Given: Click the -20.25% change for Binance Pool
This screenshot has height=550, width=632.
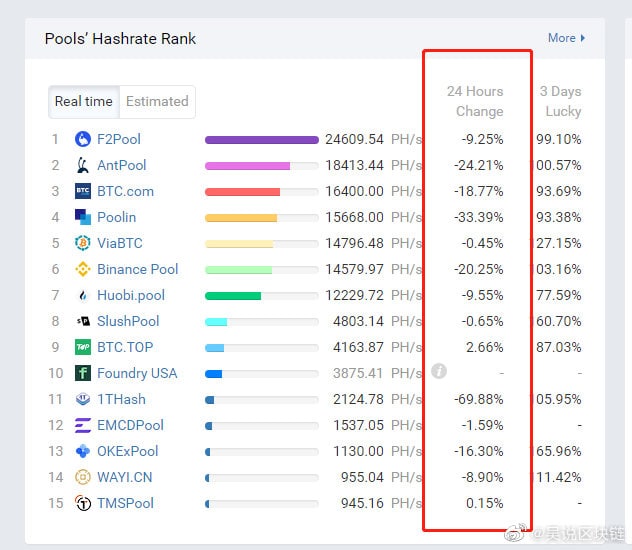Looking at the screenshot, I should (x=478, y=269).
